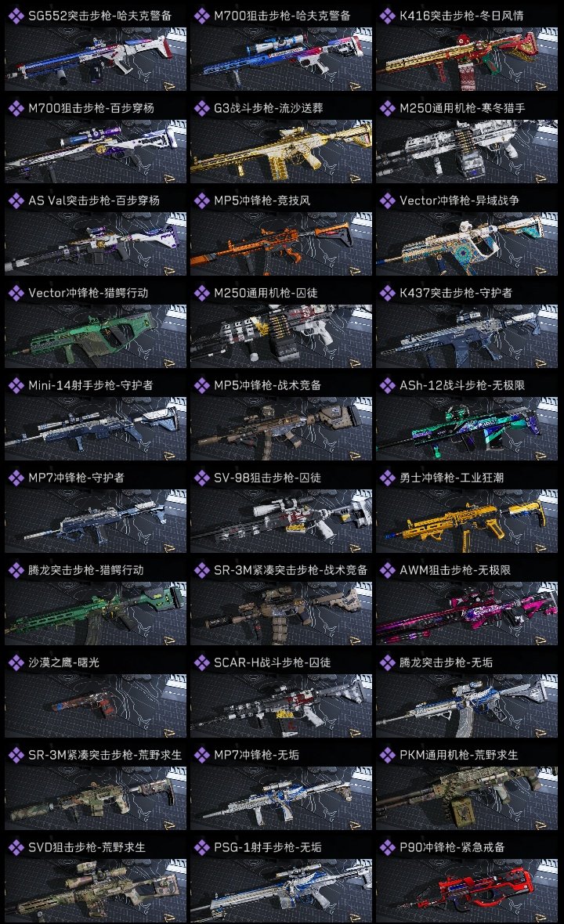Select the AS Val突击步枪-百步穿杨 skin image
Image resolution: width=564 pixels, height=924 pixels.
pyautogui.click(x=96, y=244)
